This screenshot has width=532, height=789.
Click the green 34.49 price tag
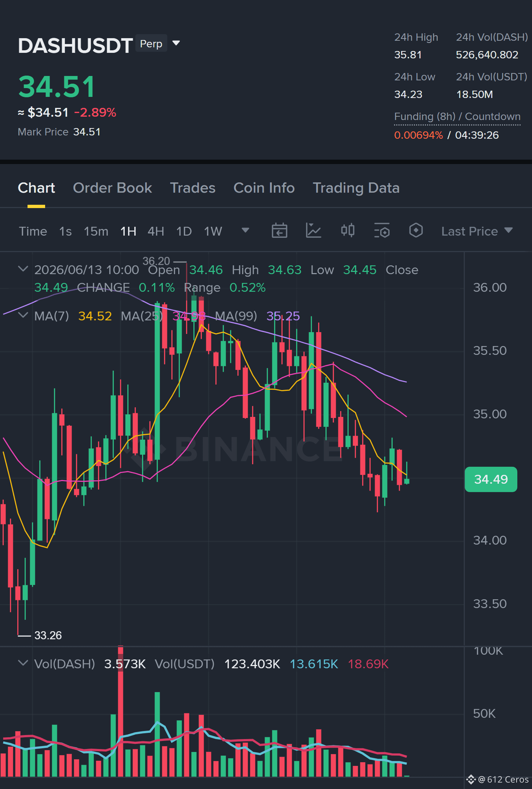[x=491, y=479]
